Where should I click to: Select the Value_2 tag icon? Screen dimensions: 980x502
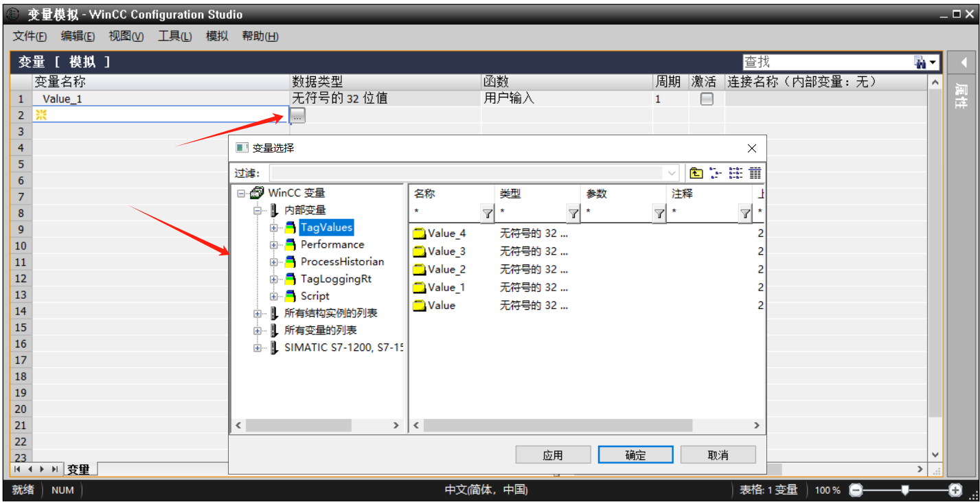click(x=419, y=270)
